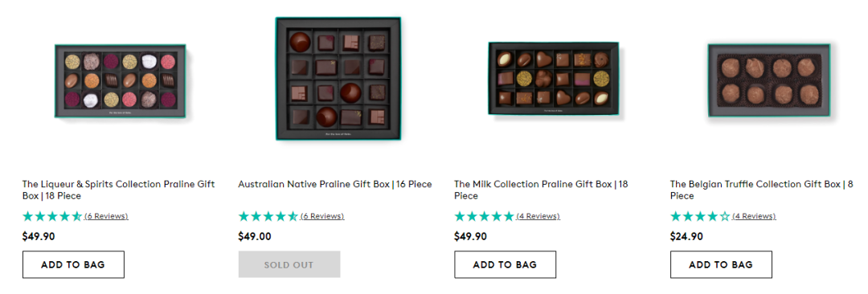Image resolution: width=868 pixels, height=294 pixels.
Task: Click the star rating of Belgian Truffle Collection
Action: 700,216
